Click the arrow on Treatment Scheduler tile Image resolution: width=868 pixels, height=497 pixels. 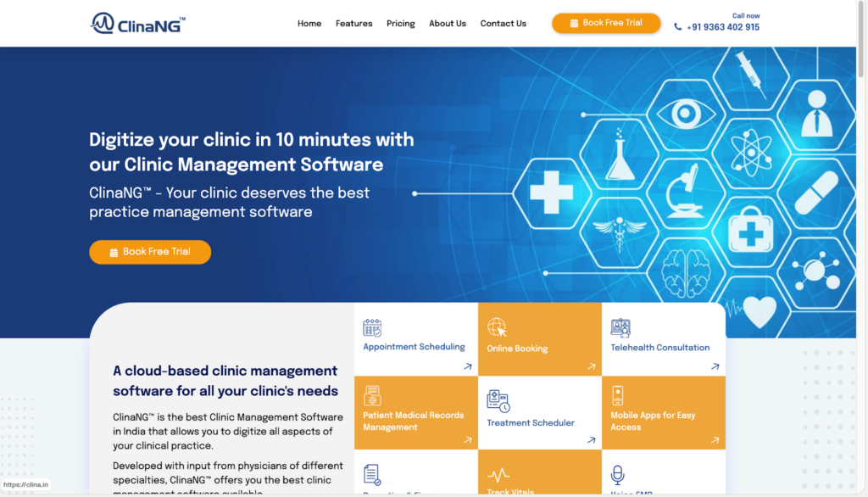click(592, 440)
